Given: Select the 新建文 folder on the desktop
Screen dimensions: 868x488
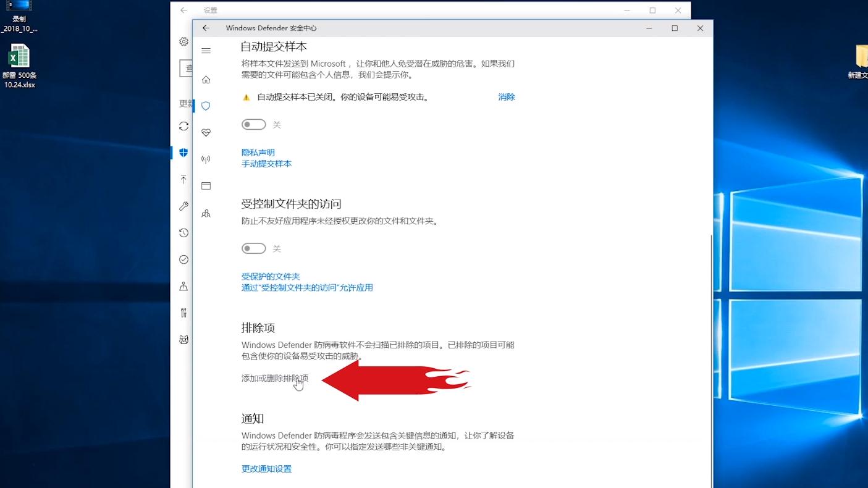Looking at the screenshot, I should pos(859,62).
